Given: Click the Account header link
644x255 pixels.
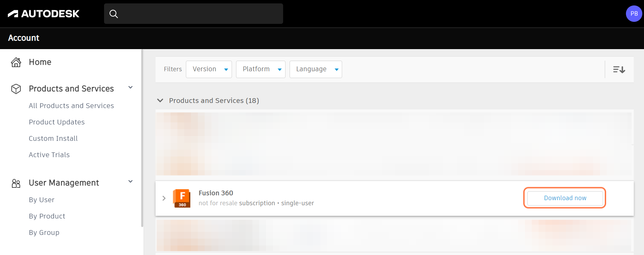Looking at the screenshot, I should pos(24,38).
